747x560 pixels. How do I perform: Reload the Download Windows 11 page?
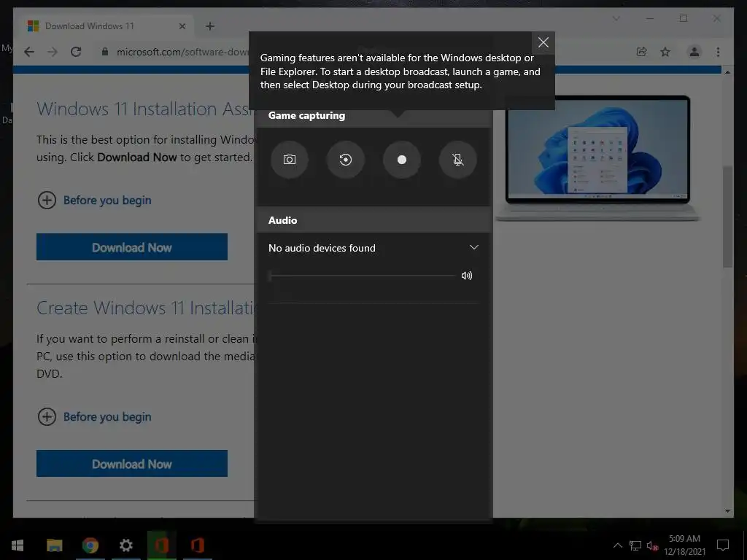[x=76, y=52]
